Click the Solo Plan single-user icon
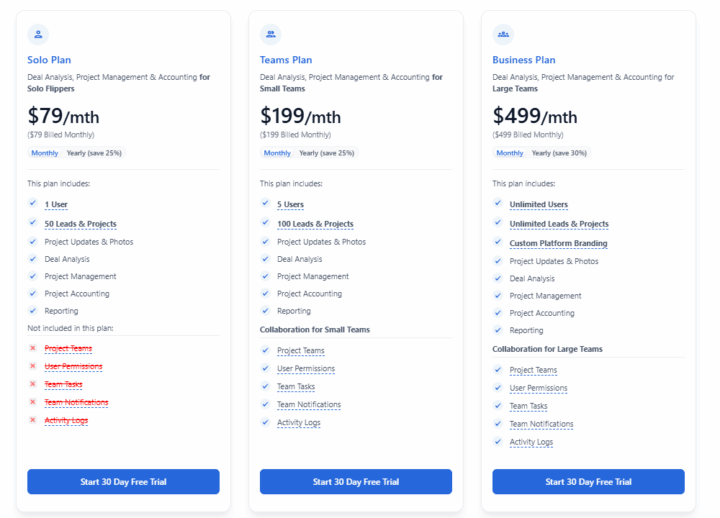 pos(38,34)
